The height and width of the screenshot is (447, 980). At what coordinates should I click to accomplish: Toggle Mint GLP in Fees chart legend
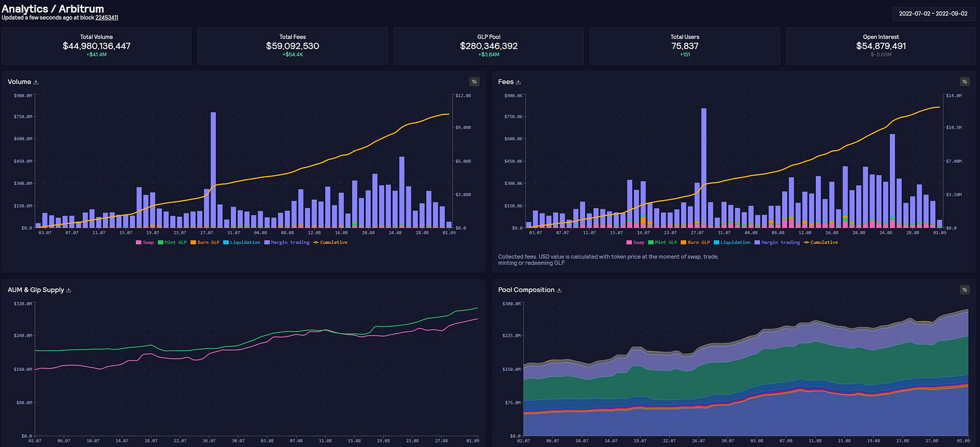[x=662, y=242]
